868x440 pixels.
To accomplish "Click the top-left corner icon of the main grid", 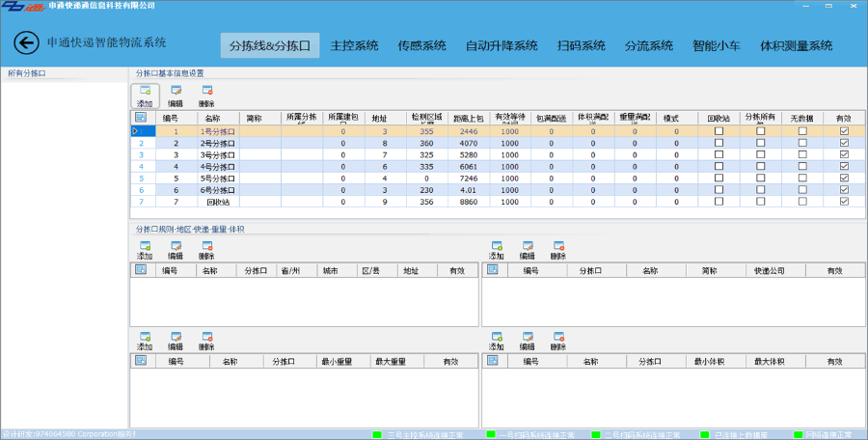I will [x=139, y=118].
